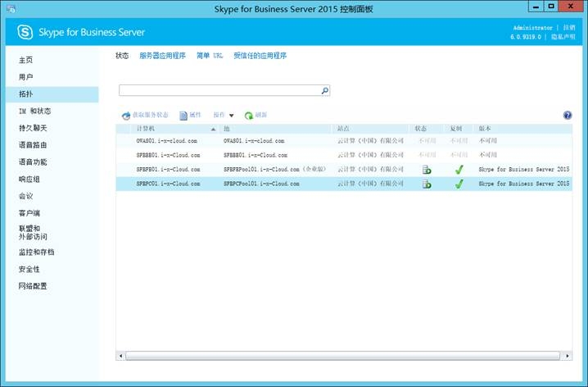Click replication checkmark in SFBFE01 row
The height and width of the screenshot is (387, 588).
[459, 170]
